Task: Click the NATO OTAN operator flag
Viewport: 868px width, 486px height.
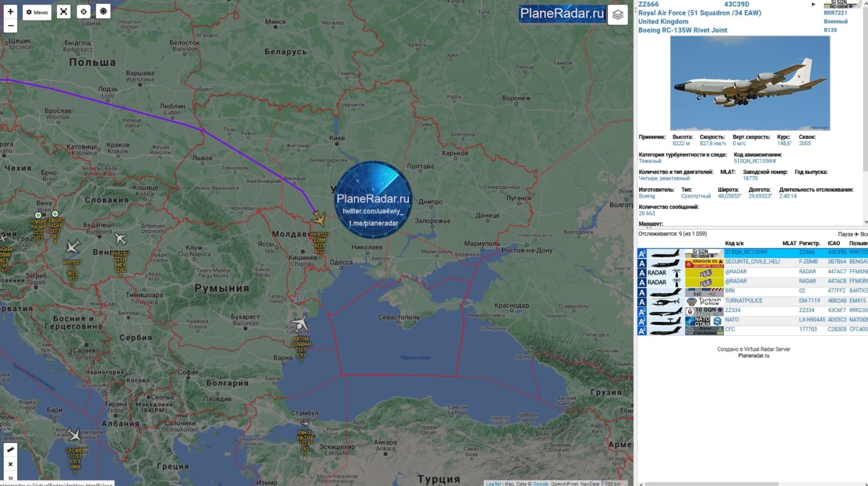Action: coord(704,321)
